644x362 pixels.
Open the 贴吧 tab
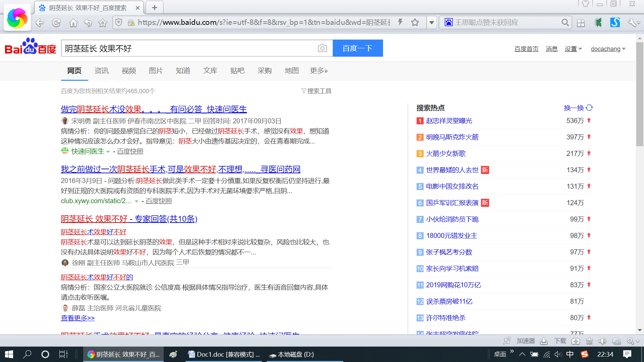237,71
